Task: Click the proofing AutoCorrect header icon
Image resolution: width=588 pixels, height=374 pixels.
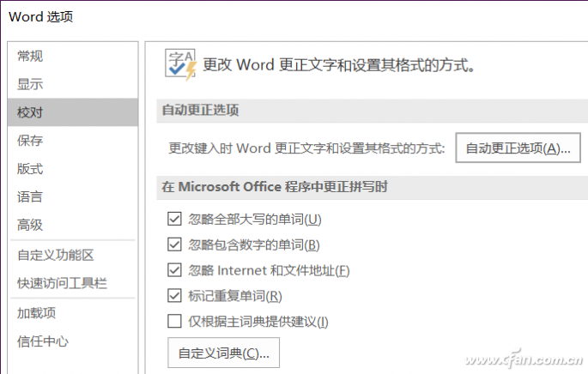Action: tap(180, 64)
